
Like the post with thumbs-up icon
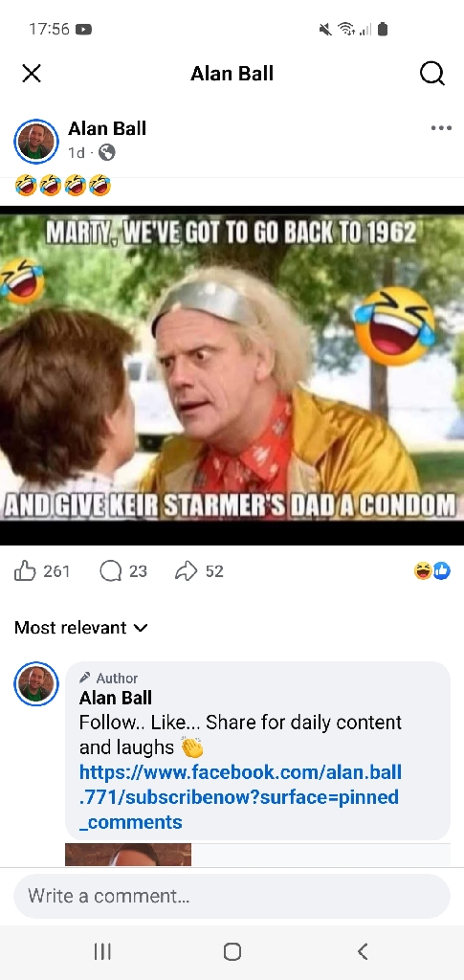(25, 570)
